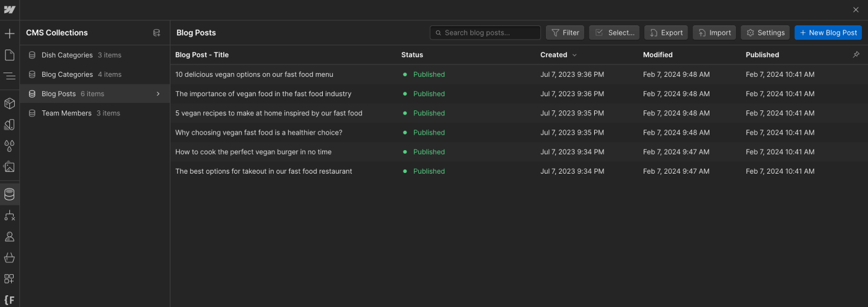
Task: Click Modified date of '5 vegan recipes' row
Action: (x=677, y=113)
